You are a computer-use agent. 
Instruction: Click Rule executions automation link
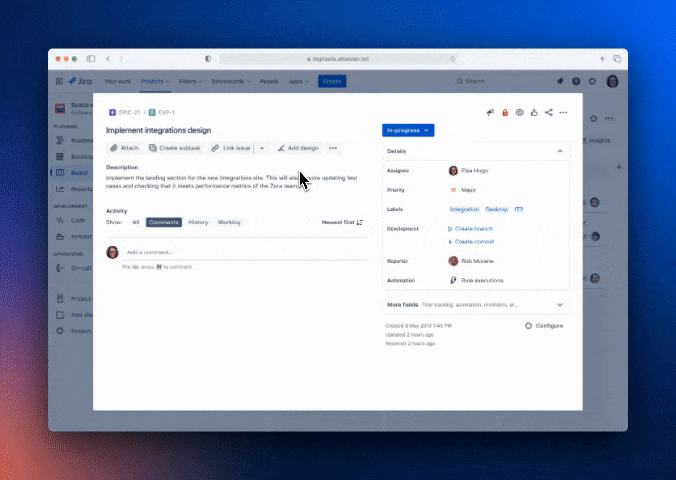click(x=477, y=280)
